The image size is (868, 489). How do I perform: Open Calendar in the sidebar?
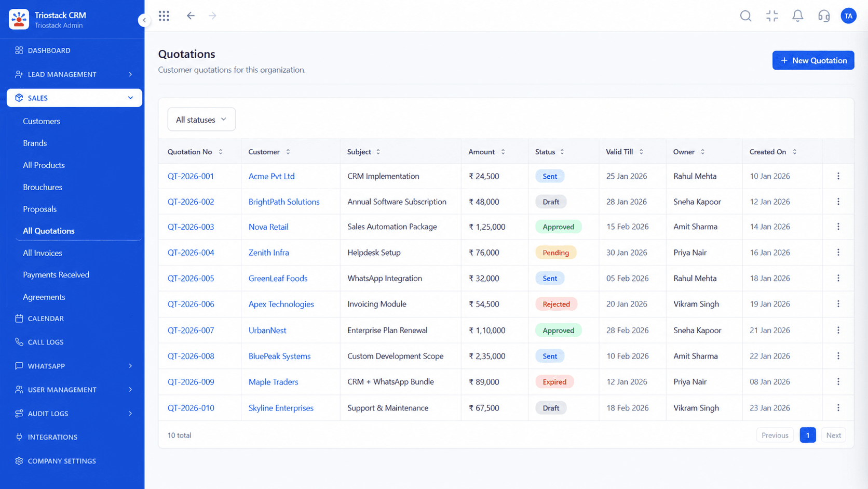click(x=74, y=319)
